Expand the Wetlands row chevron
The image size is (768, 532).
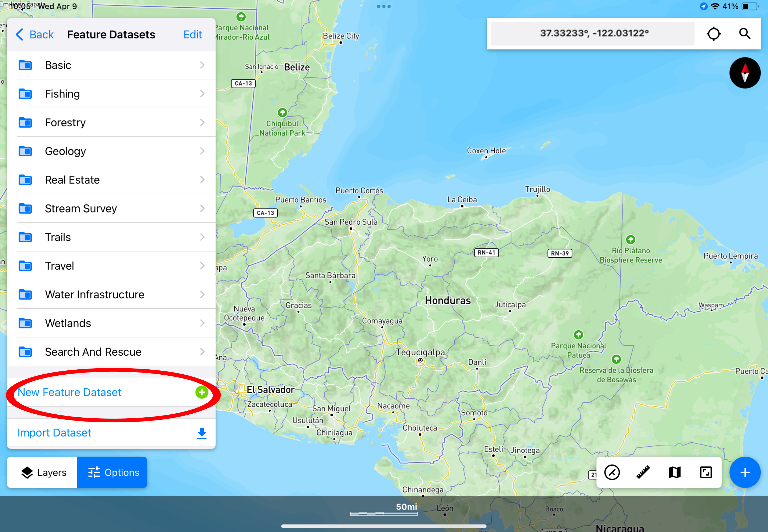(x=202, y=323)
